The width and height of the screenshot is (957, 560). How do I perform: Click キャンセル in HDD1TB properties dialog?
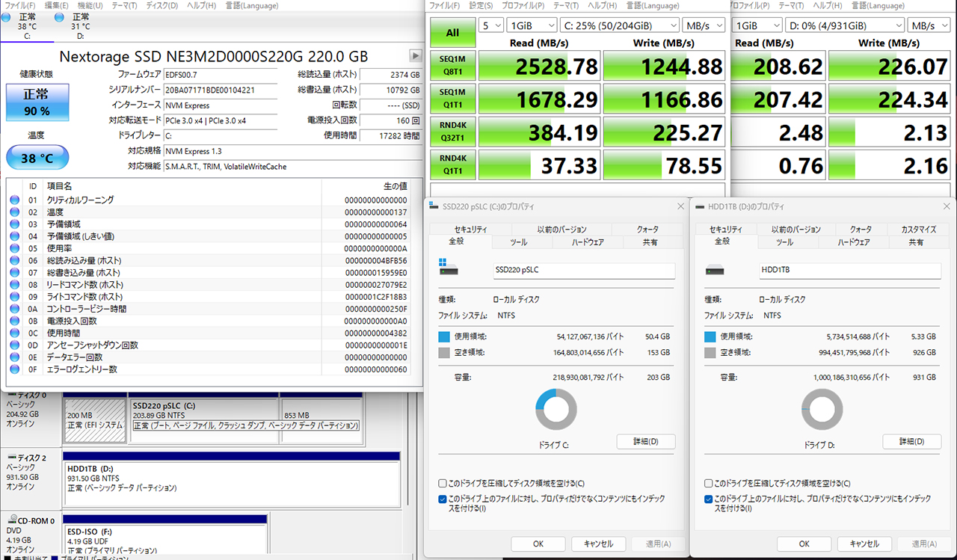(x=864, y=544)
